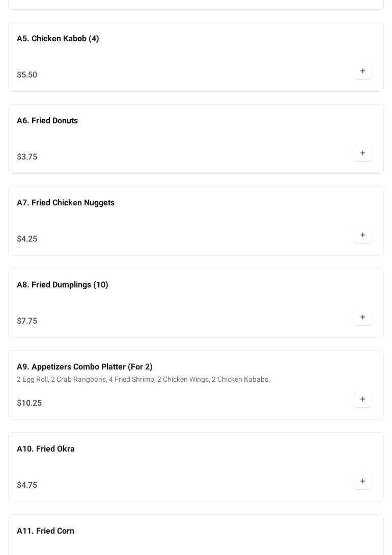Open A5. Chicken Kabob (4) item title
Viewport: 392px width, 555px height.
pyautogui.click(x=58, y=39)
